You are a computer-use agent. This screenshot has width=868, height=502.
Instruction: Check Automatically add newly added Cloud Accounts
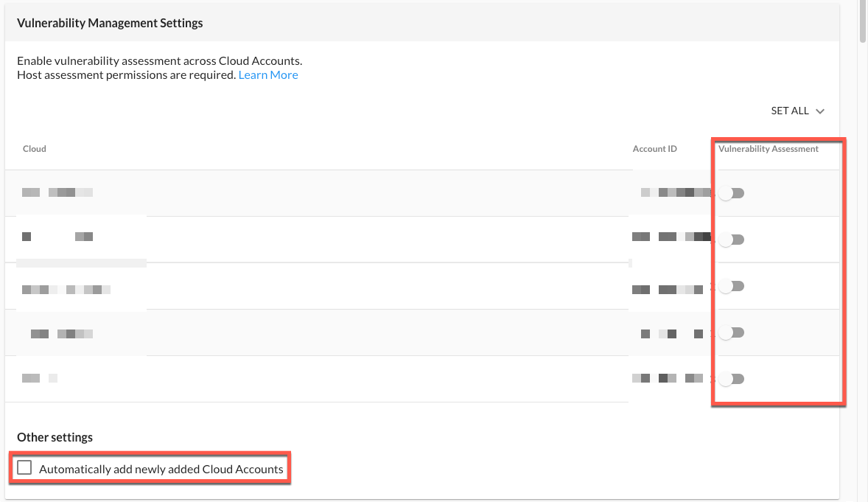click(x=24, y=467)
